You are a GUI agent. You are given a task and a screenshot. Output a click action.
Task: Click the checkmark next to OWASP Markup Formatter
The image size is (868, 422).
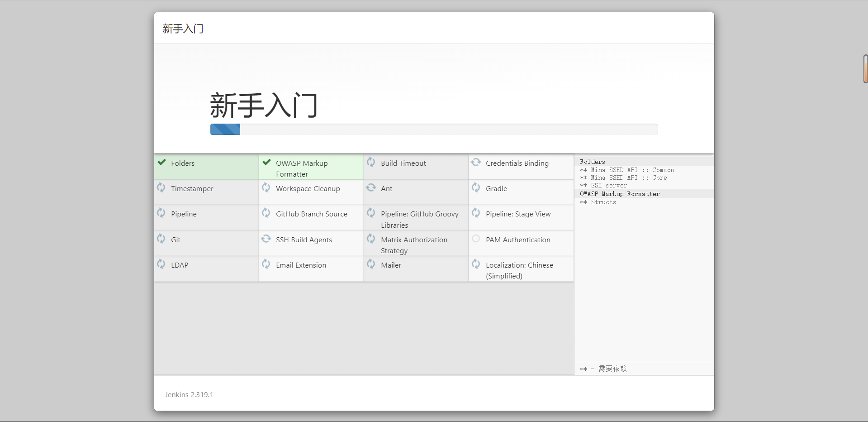pos(266,162)
